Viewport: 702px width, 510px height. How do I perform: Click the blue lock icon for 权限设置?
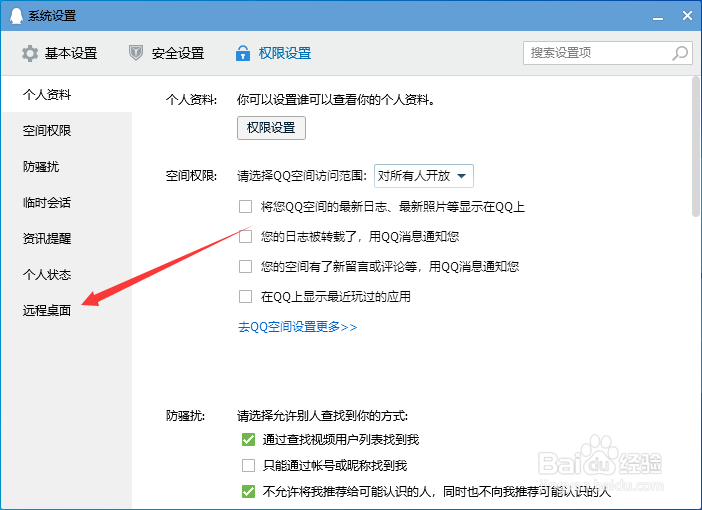click(x=243, y=53)
